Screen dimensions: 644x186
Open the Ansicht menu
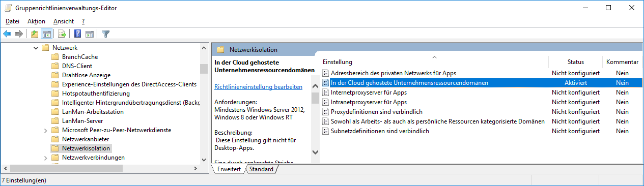(64, 21)
